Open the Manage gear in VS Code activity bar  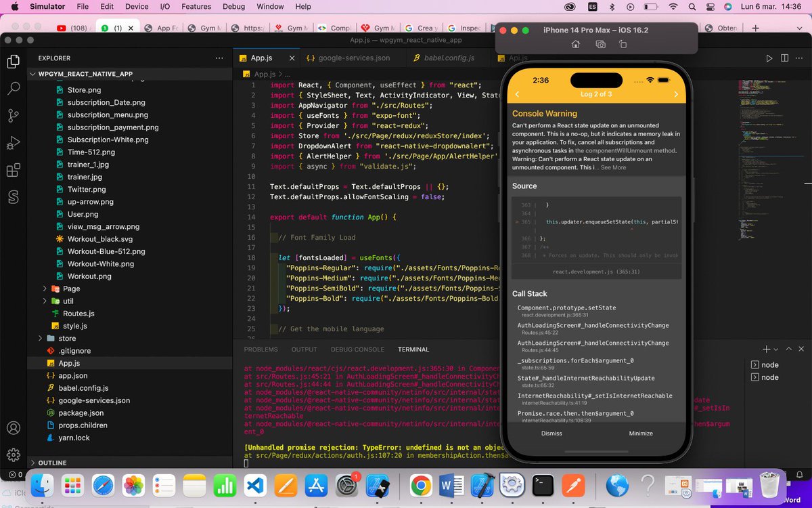point(13,454)
